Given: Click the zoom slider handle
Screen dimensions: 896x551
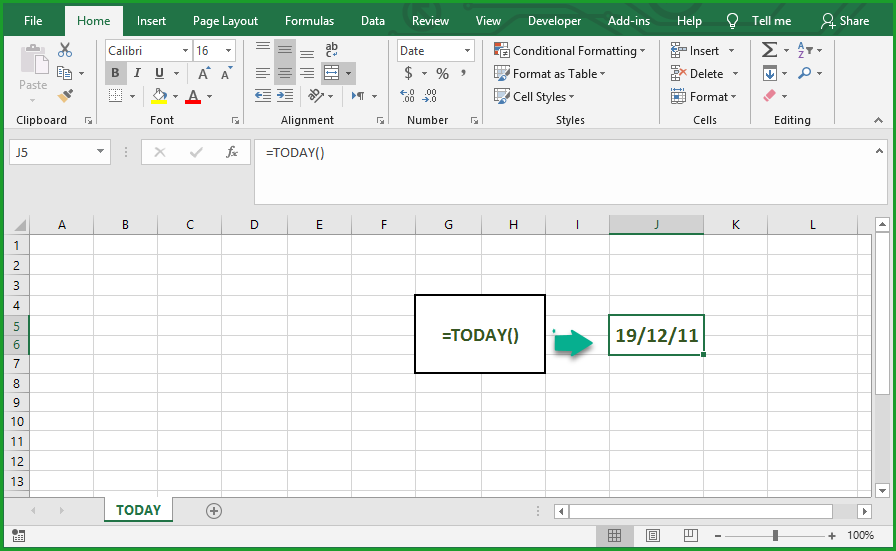Looking at the screenshot, I should click(775, 536).
